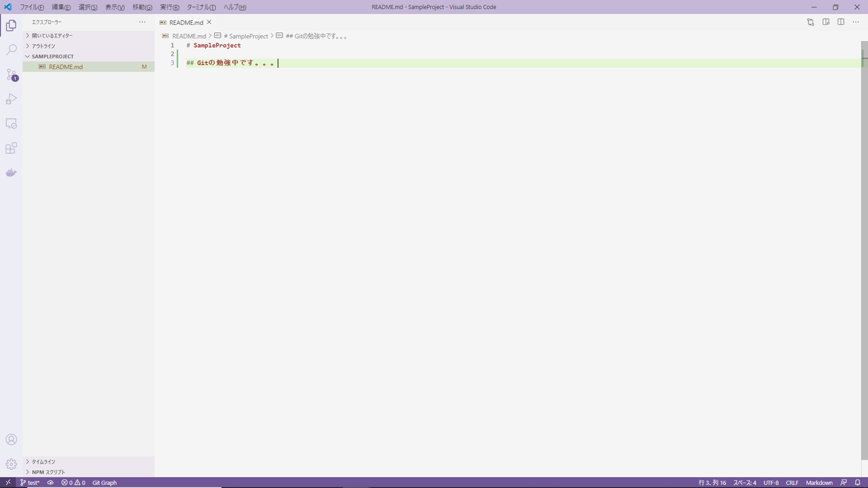Open Git Graph from status bar

104,483
